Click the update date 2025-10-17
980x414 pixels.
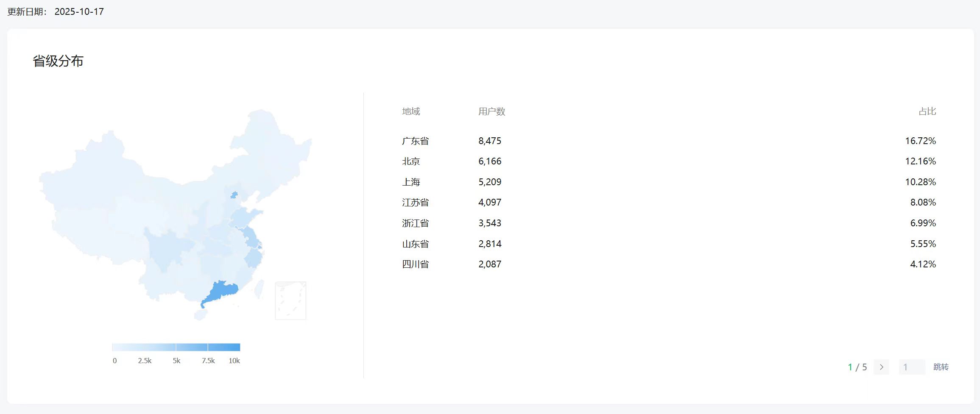pos(79,12)
